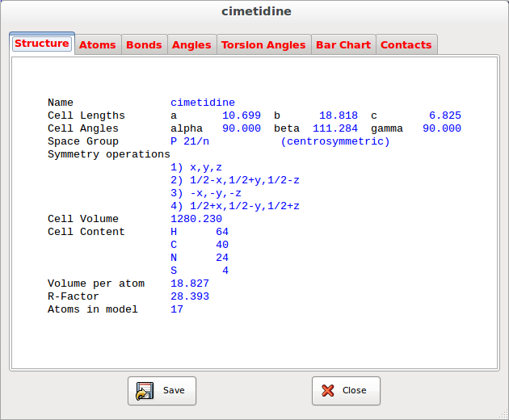Click the nitrogen count 24

click(222, 258)
